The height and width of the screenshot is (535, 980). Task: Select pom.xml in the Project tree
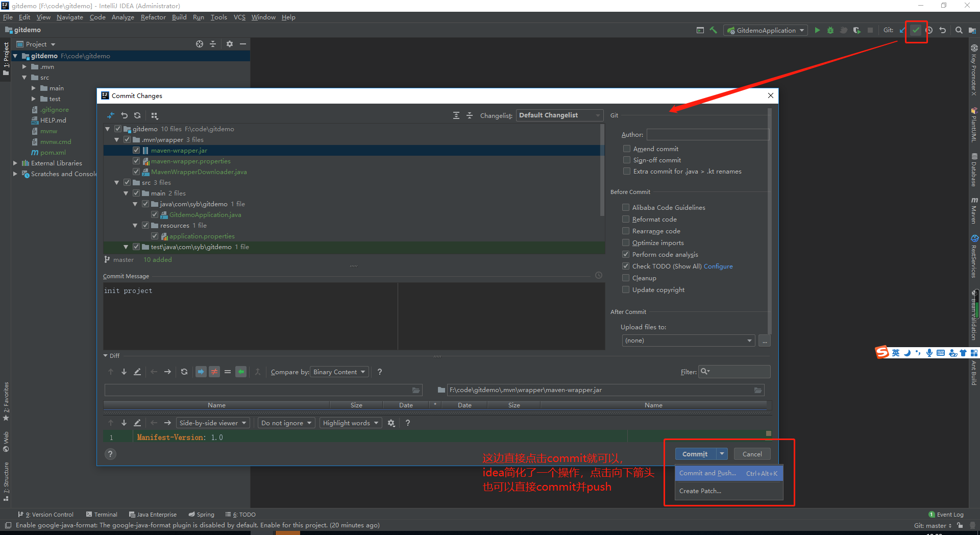[x=53, y=152]
